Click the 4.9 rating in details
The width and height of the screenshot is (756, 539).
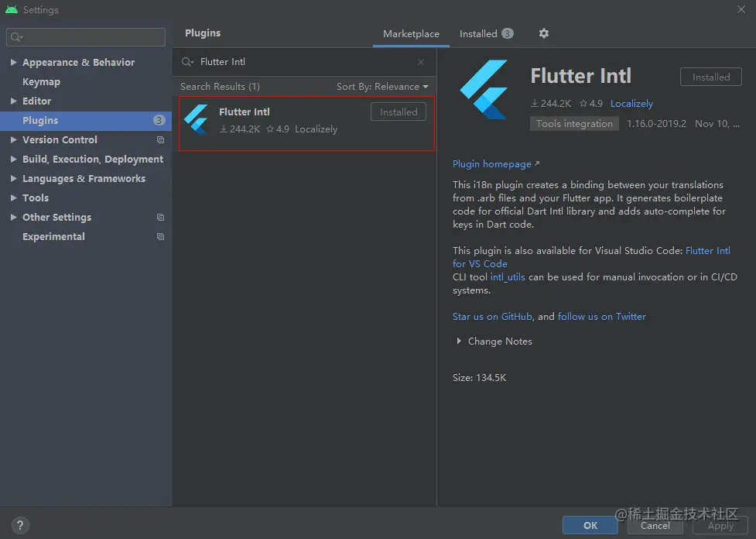click(591, 103)
